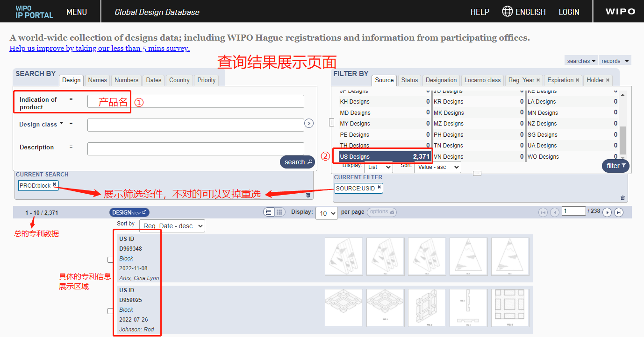Image resolution: width=644 pixels, height=337 pixels.
Task: Remove the PROD:block search tag
Action: click(x=55, y=185)
